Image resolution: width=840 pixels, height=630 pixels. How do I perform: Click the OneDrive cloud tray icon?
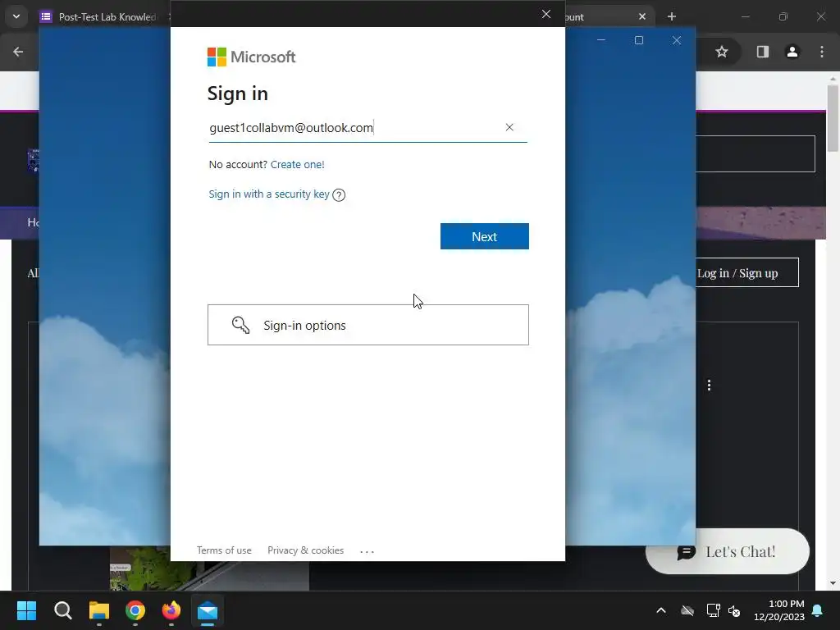[687, 610]
